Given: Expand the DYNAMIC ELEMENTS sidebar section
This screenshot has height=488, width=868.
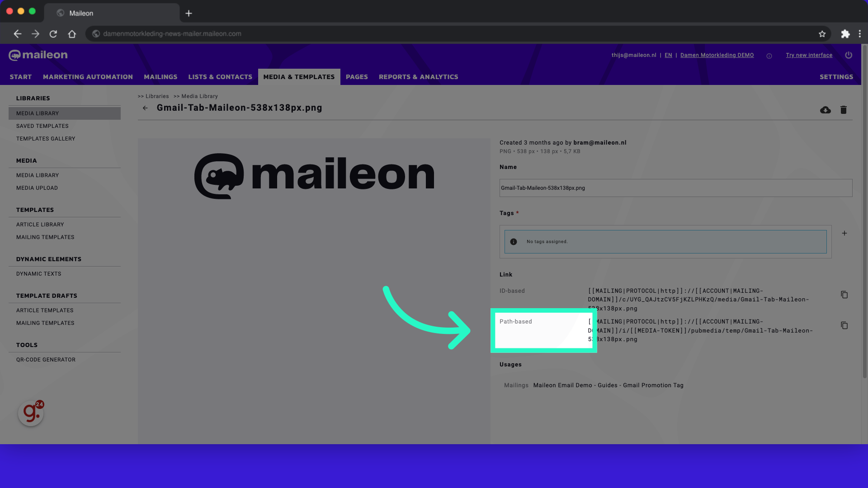Looking at the screenshot, I should pyautogui.click(x=49, y=258).
